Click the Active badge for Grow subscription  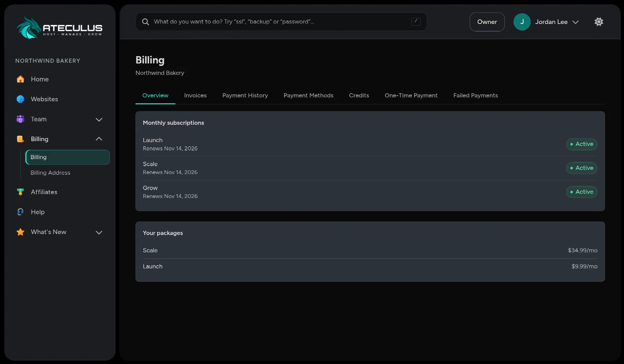tap(582, 192)
